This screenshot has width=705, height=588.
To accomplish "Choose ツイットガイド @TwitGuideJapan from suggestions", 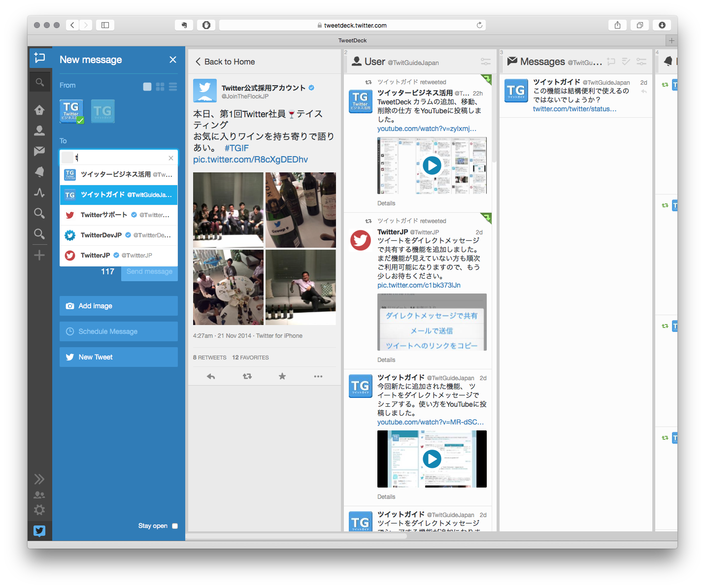I will (x=119, y=195).
